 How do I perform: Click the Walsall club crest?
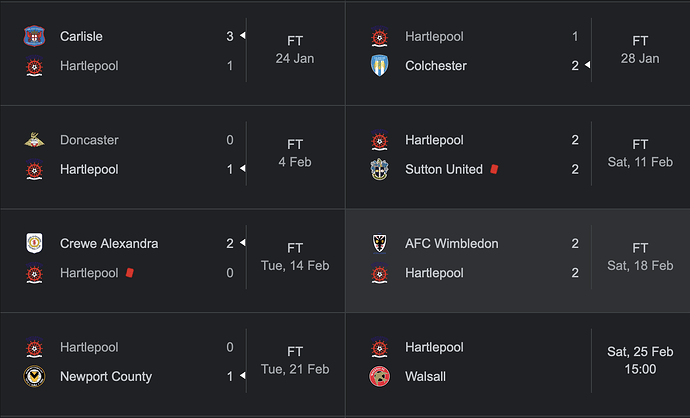click(379, 376)
